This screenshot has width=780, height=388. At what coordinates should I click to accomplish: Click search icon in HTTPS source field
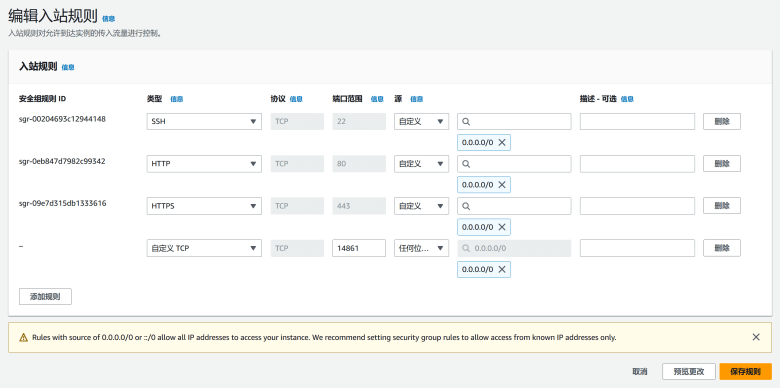[x=466, y=206]
